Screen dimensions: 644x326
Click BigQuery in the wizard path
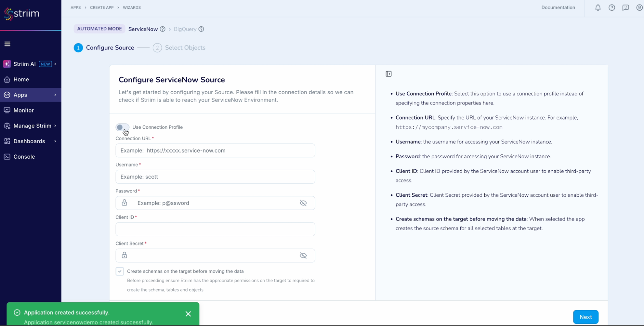click(x=185, y=29)
